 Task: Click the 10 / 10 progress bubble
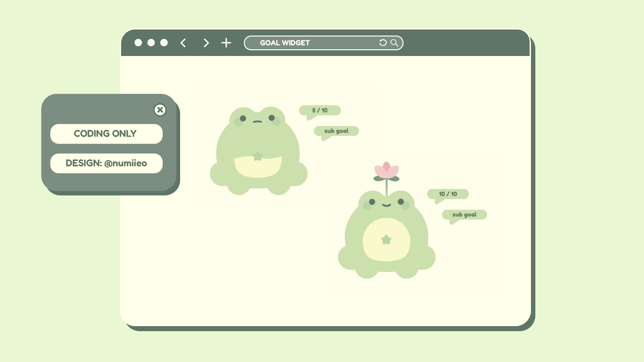point(448,194)
